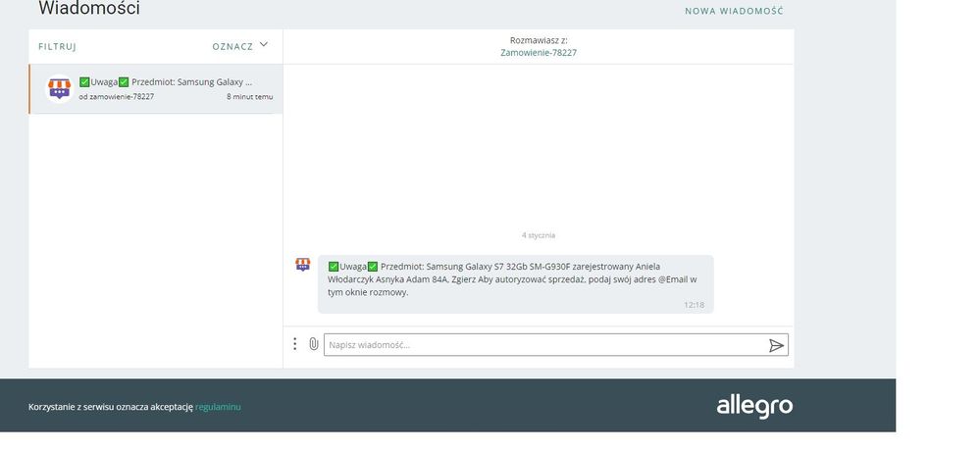Open the Zamowienie-78227 profile link

click(539, 53)
